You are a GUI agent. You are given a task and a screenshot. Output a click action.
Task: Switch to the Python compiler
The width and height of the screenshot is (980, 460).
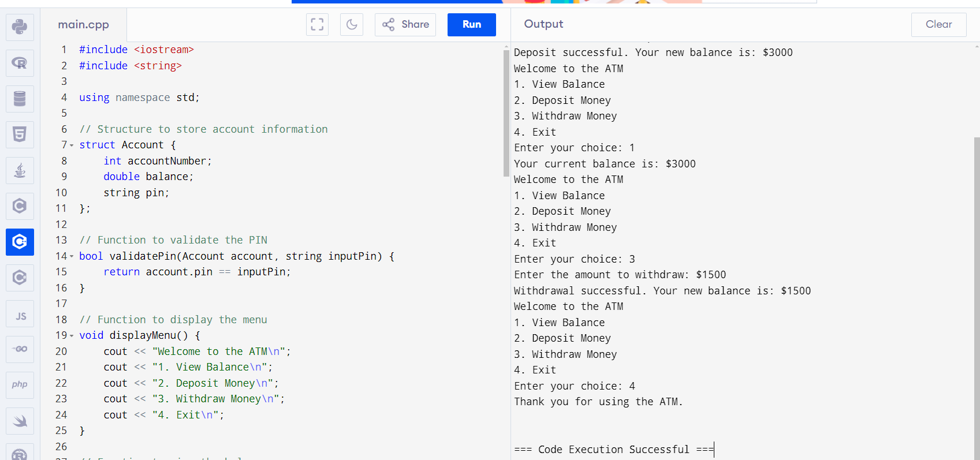(x=20, y=27)
